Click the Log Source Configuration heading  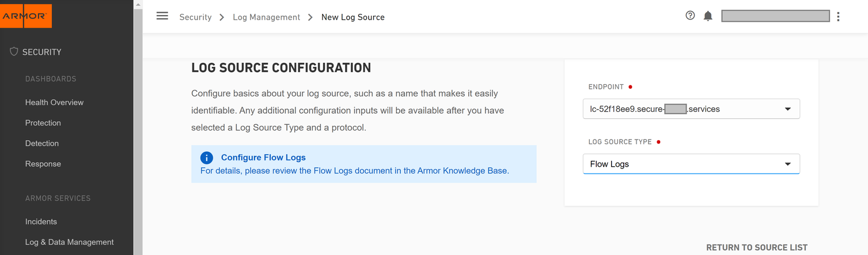[281, 68]
